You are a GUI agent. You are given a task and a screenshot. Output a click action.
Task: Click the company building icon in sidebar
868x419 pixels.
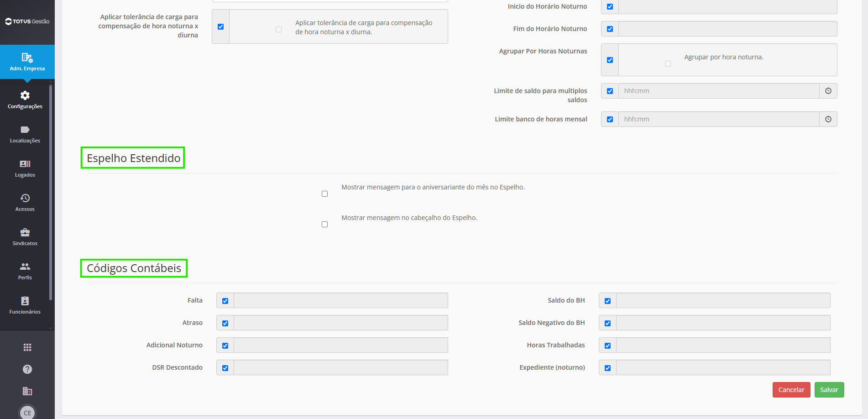[27, 391]
